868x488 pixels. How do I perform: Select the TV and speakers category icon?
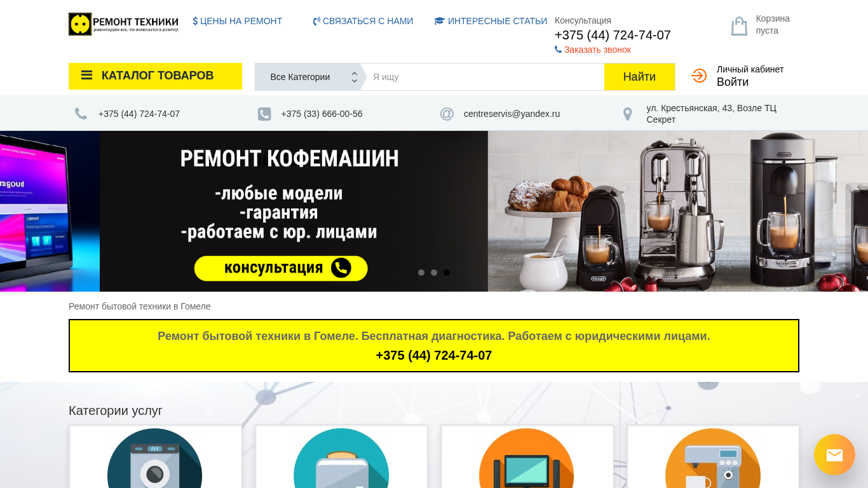tap(527, 459)
